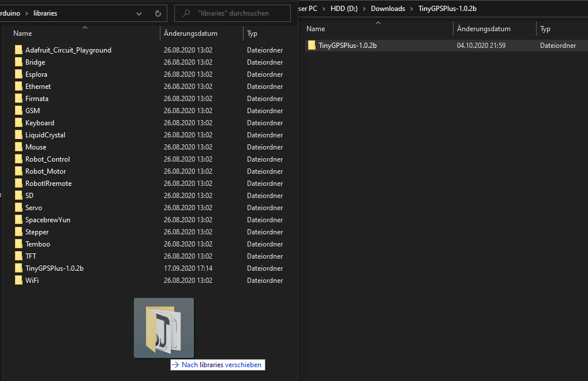Sort left pane by Name column header
The width and height of the screenshot is (588, 381).
pos(23,33)
